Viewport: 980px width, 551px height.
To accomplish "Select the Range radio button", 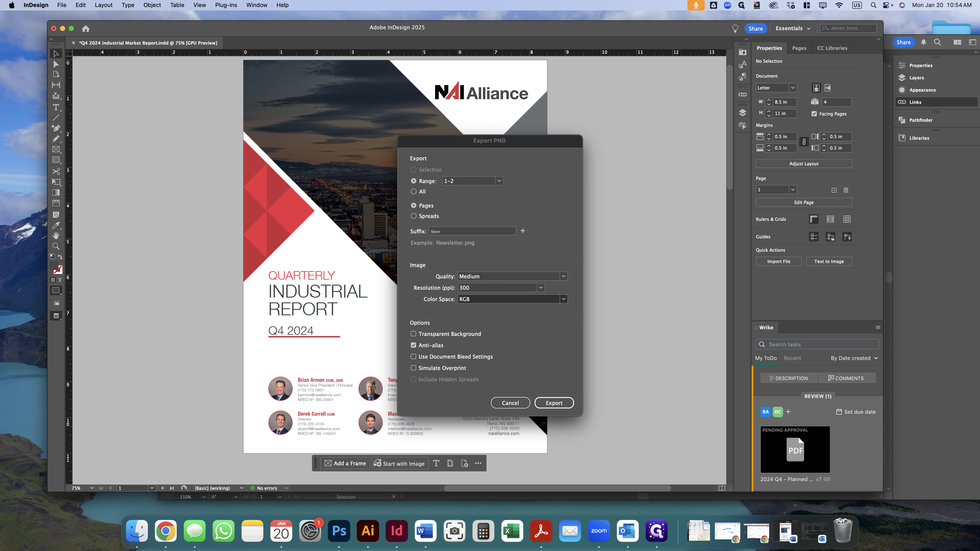I will click(x=413, y=181).
